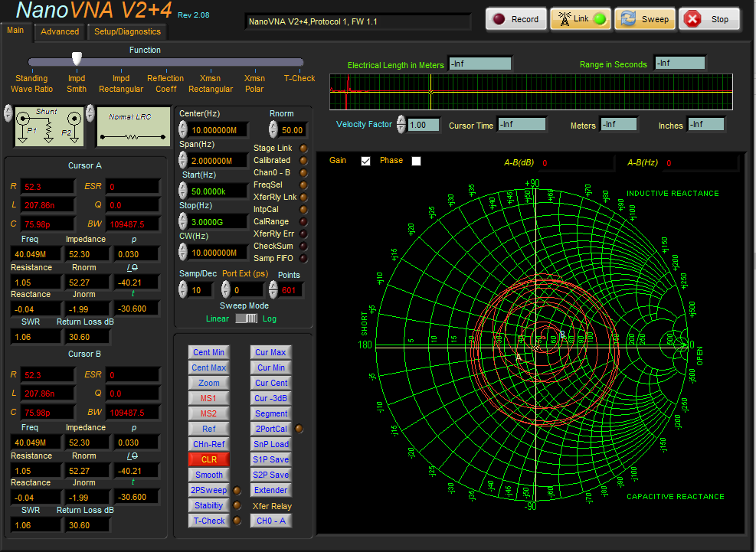This screenshot has width=756, height=552.
Task: Select the Normal LRC circuit diagram
Action: coord(133,126)
